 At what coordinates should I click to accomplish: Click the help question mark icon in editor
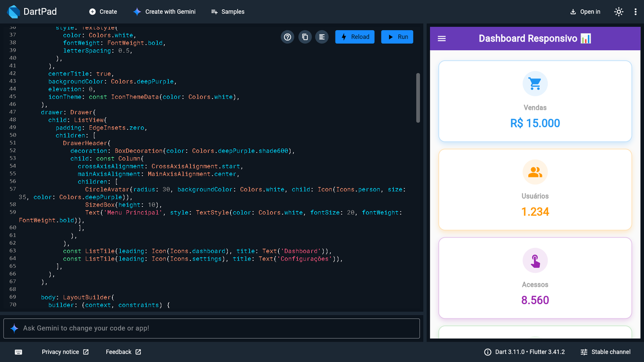(287, 37)
